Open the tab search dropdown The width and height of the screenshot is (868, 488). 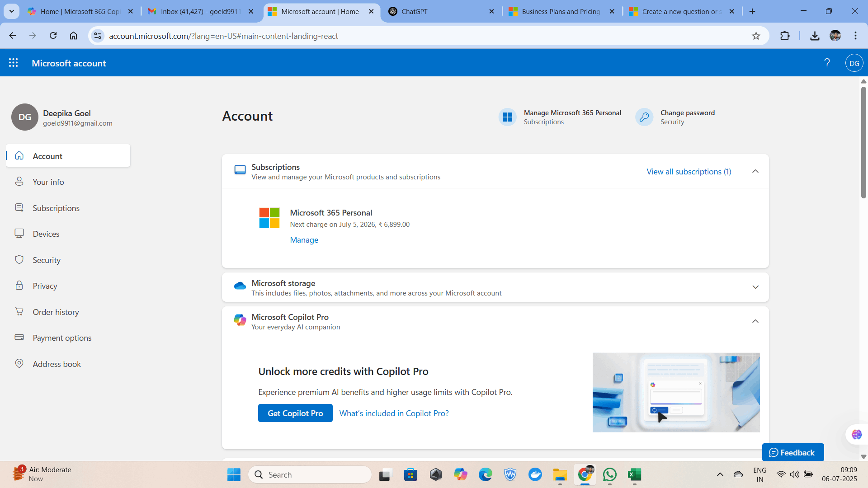(x=11, y=11)
